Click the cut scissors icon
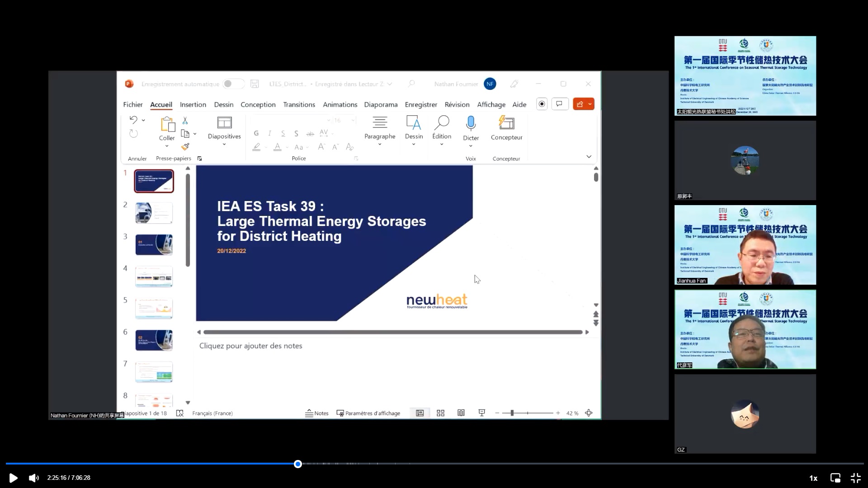 click(185, 121)
